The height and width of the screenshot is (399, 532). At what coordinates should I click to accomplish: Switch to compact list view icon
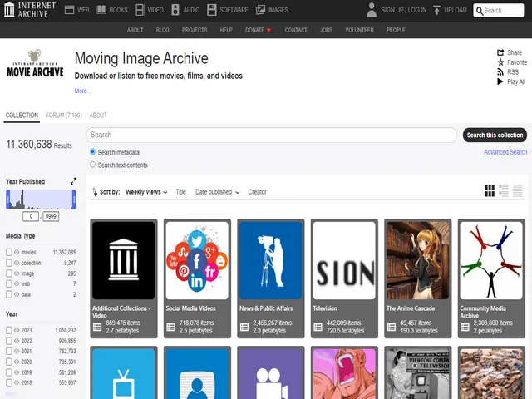(x=518, y=191)
